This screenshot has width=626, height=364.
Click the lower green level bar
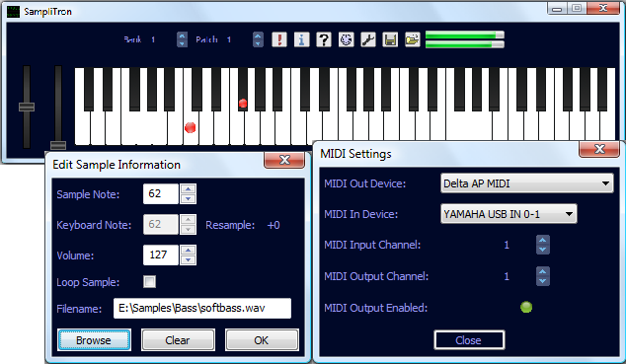coord(465,44)
